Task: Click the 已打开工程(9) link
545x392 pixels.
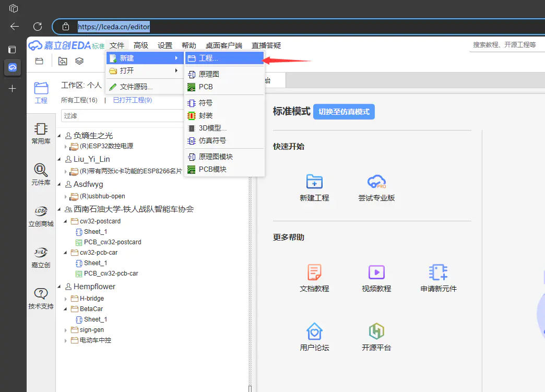Action: (x=133, y=100)
